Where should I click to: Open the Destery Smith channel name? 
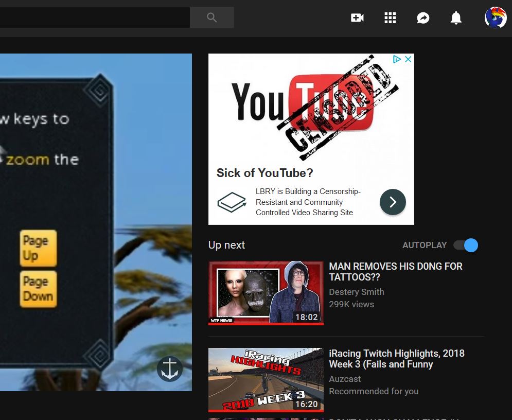(x=357, y=292)
